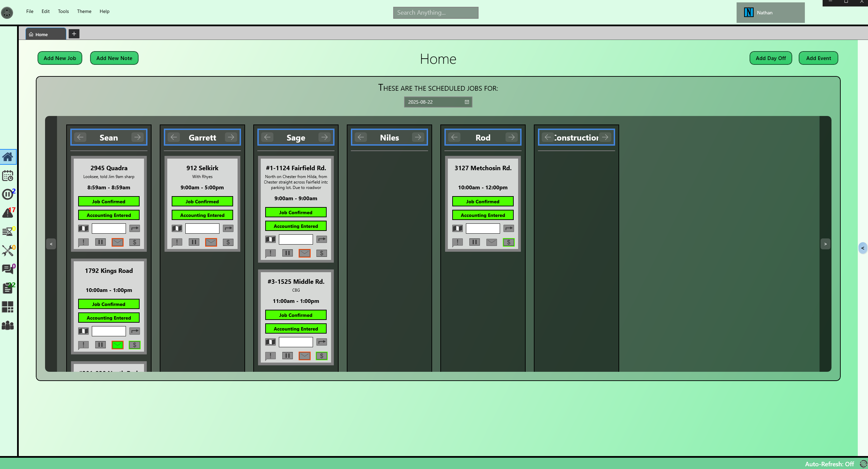Image resolution: width=868 pixels, height=469 pixels.
Task: Click map icon on 912 Selkirk card
Action: point(177,229)
